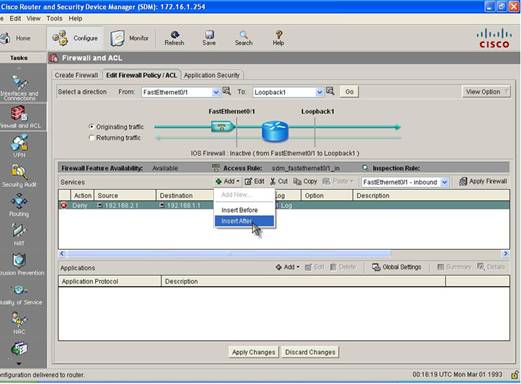Image resolution: width=521 pixels, height=384 pixels.
Task: Expand the From interface dropdown
Action: click(216, 92)
